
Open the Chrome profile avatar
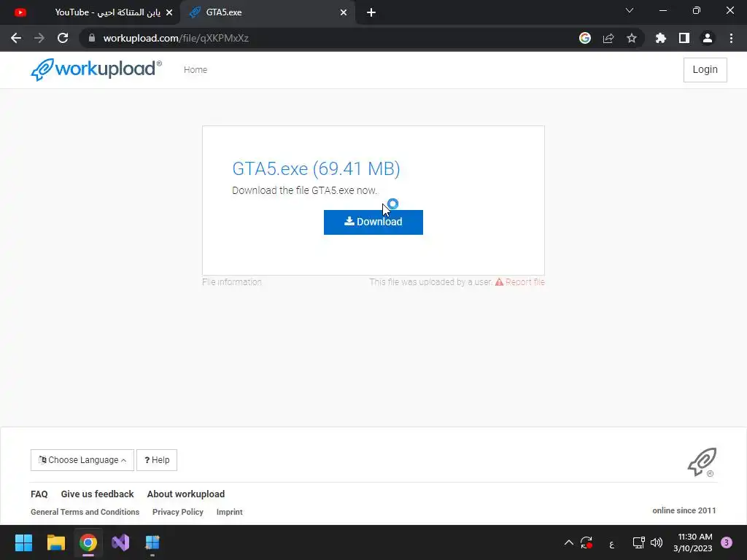tap(708, 38)
